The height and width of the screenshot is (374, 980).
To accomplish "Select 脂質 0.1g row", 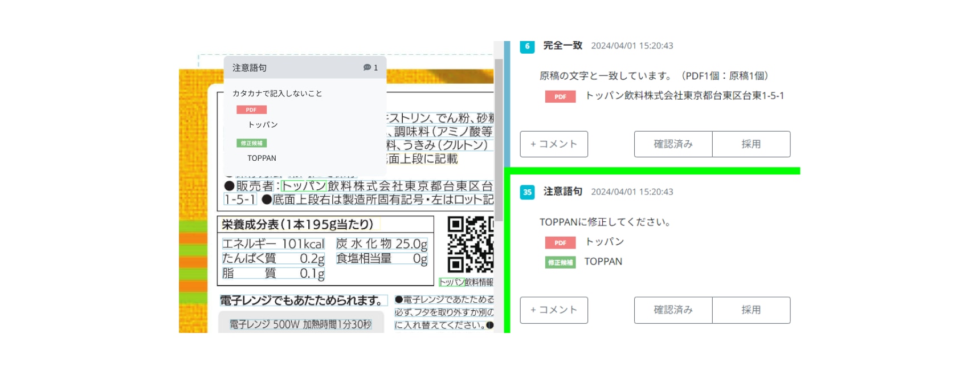I will click(x=273, y=273).
